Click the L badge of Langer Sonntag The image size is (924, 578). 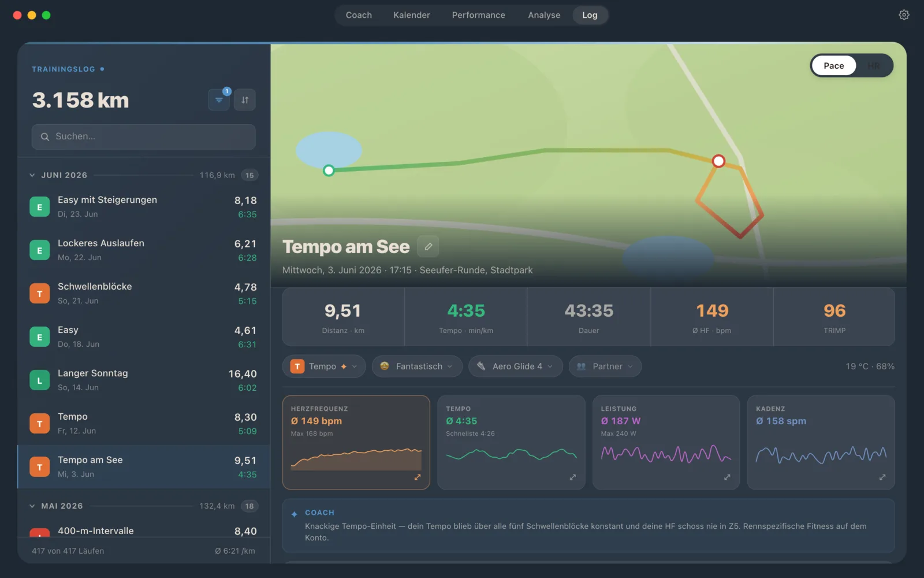(x=40, y=380)
